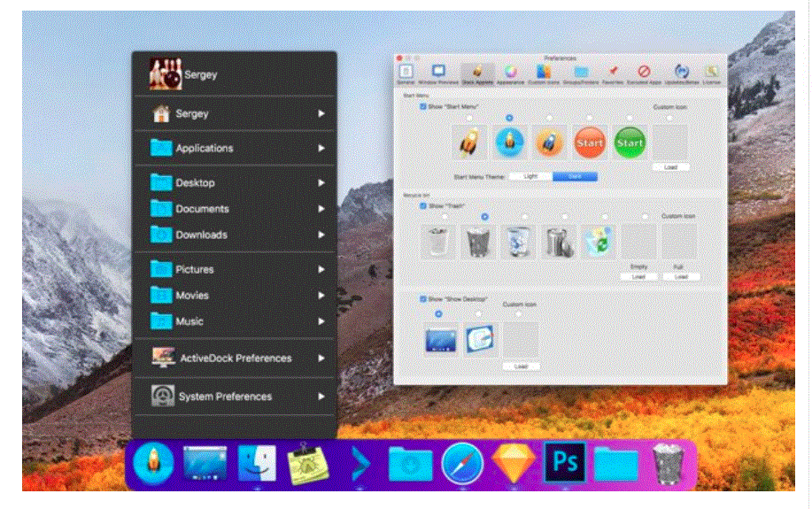812x509 pixels.
Task: Expand the Desktop submenu arrow
Action: click(x=321, y=182)
